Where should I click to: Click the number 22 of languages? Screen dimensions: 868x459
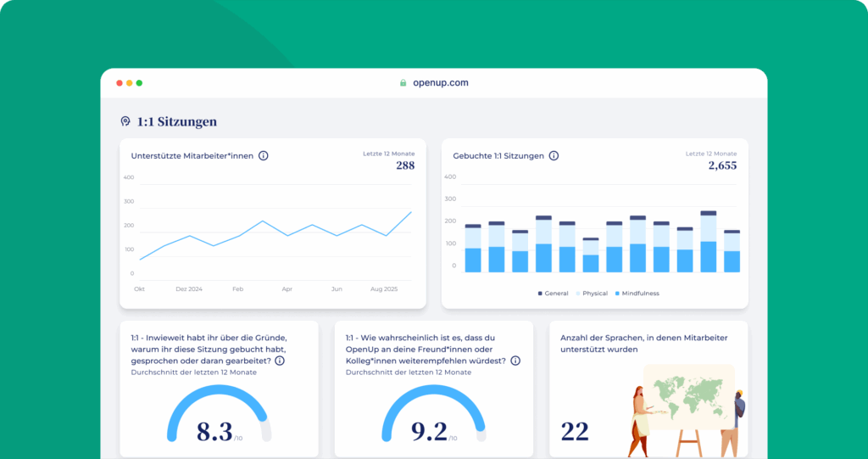[x=575, y=432]
